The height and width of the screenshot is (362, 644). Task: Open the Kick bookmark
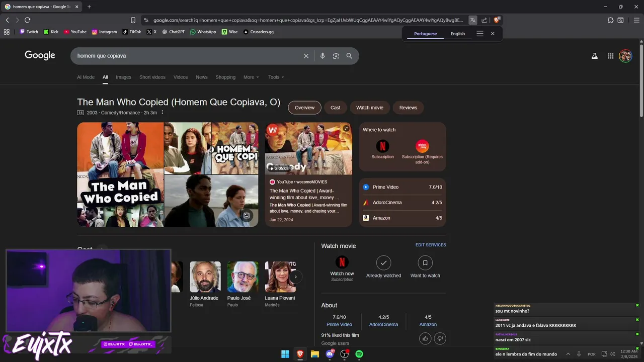51,32
